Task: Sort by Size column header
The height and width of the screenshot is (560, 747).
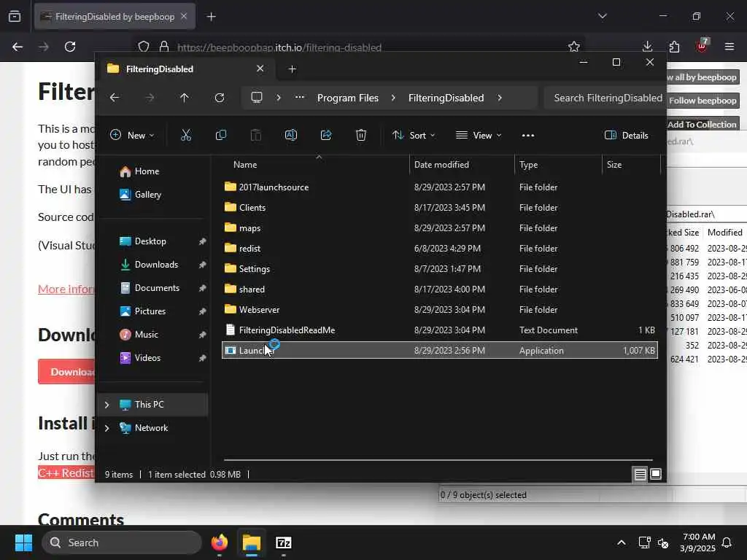Action: tap(614, 164)
